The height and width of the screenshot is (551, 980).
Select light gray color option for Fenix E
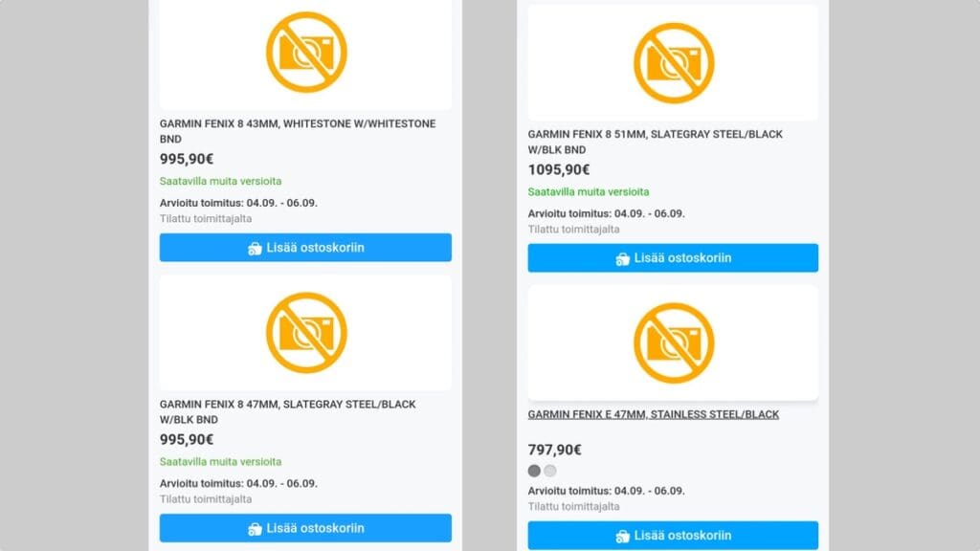pos(550,471)
